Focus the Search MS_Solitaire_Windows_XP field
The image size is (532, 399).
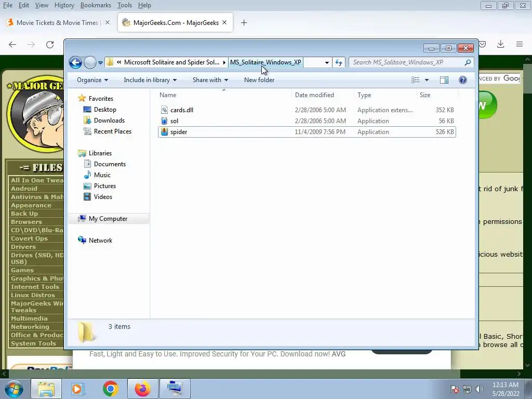(410, 62)
